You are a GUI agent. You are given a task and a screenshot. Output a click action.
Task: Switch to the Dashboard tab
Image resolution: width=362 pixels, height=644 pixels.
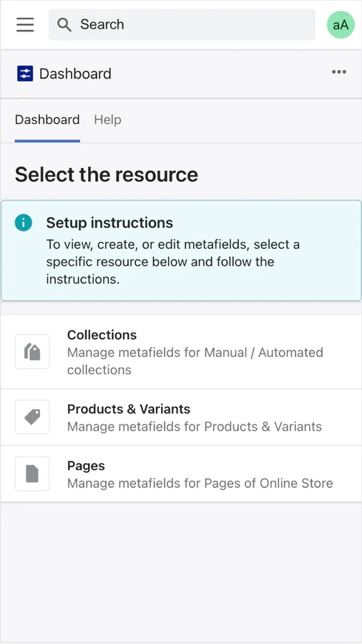point(47,120)
